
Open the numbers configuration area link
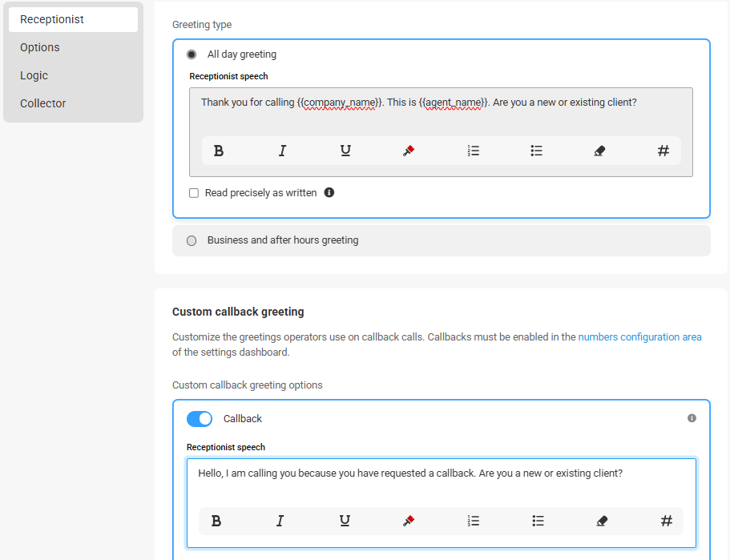point(639,337)
